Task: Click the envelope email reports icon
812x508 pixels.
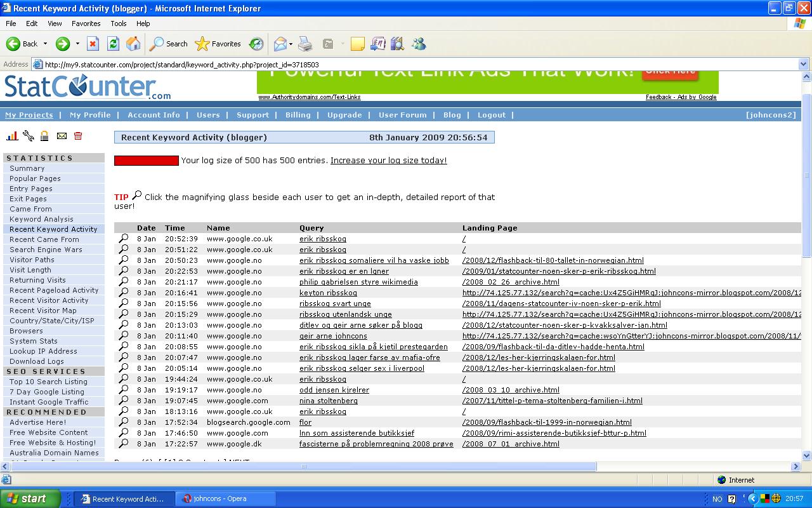Action: click(62, 136)
